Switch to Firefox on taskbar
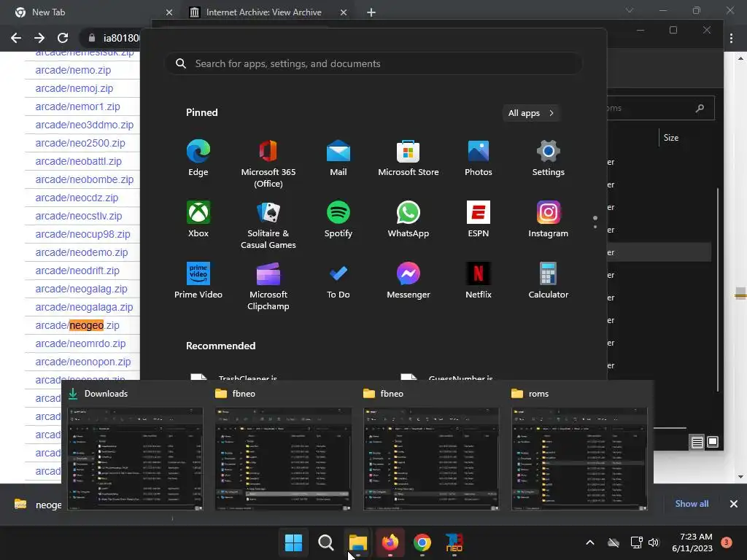The width and height of the screenshot is (747, 560). tap(390, 542)
